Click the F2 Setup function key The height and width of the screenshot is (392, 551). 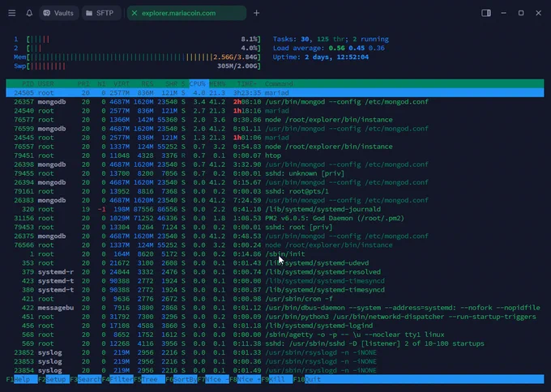pyautogui.click(x=53, y=379)
